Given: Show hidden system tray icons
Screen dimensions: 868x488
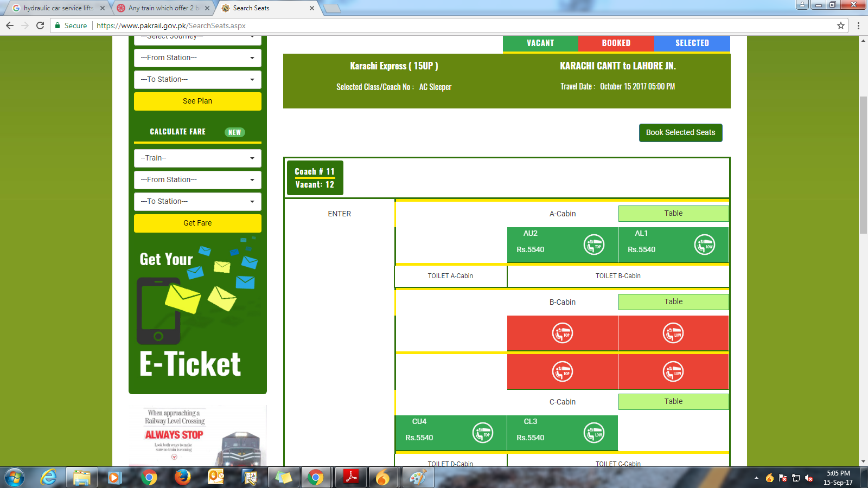Looking at the screenshot, I should tap(756, 478).
